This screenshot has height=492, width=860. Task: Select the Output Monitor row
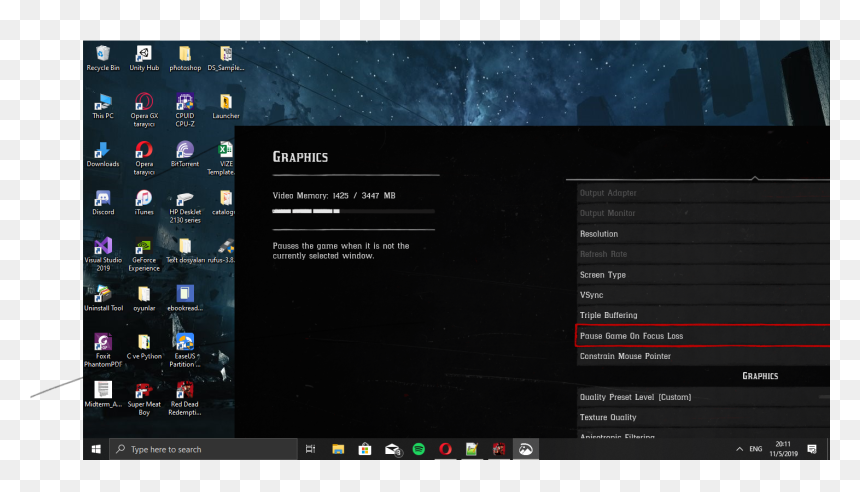(703, 213)
